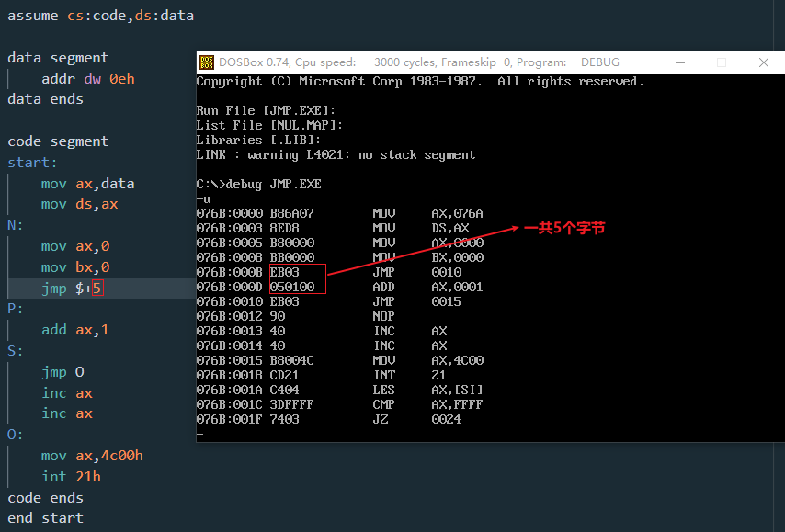
Task: Click the 'jmp $+5' line
Action: point(73,289)
